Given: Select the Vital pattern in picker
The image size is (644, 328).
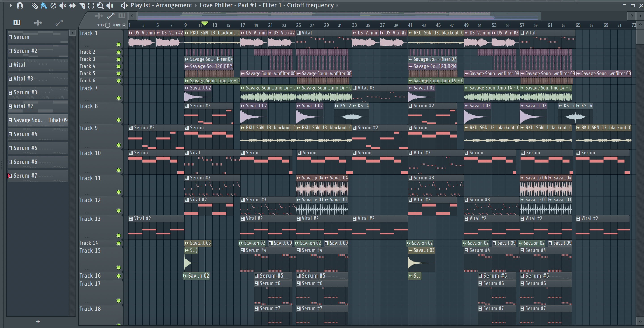Looking at the screenshot, I should tap(38, 65).
